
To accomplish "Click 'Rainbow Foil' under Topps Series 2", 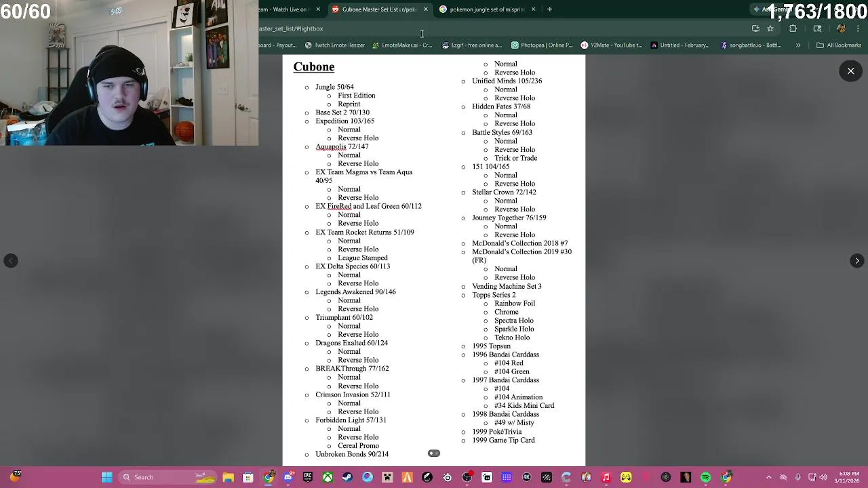I will [515, 303].
